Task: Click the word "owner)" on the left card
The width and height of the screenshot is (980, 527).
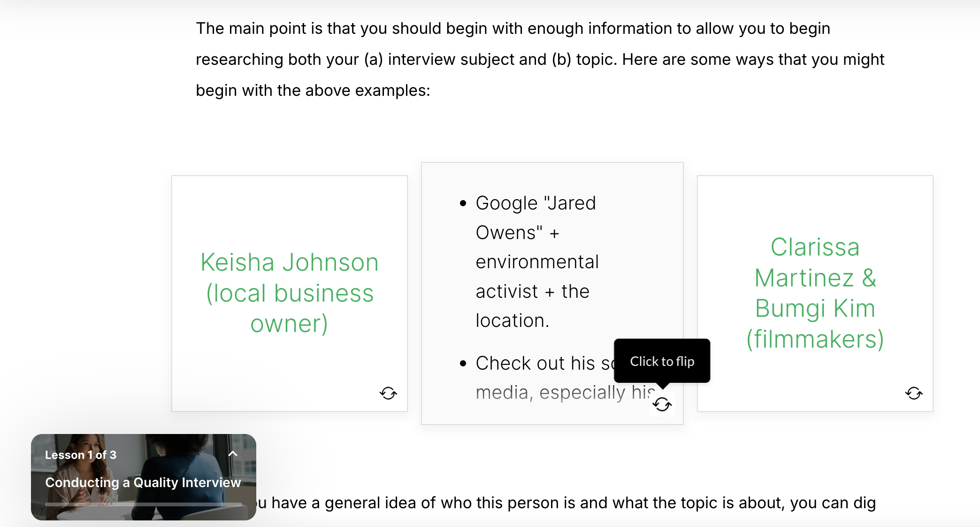Action: point(289,324)
